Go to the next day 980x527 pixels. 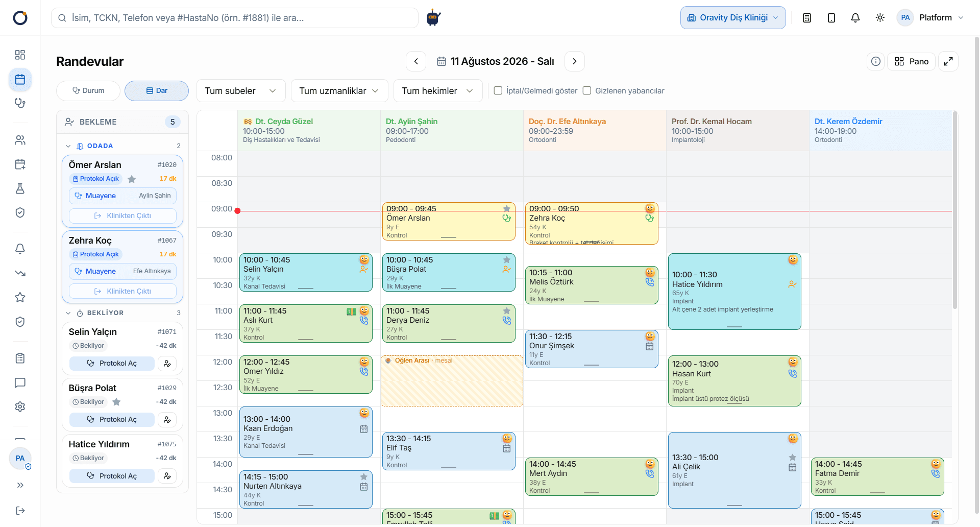575,61
